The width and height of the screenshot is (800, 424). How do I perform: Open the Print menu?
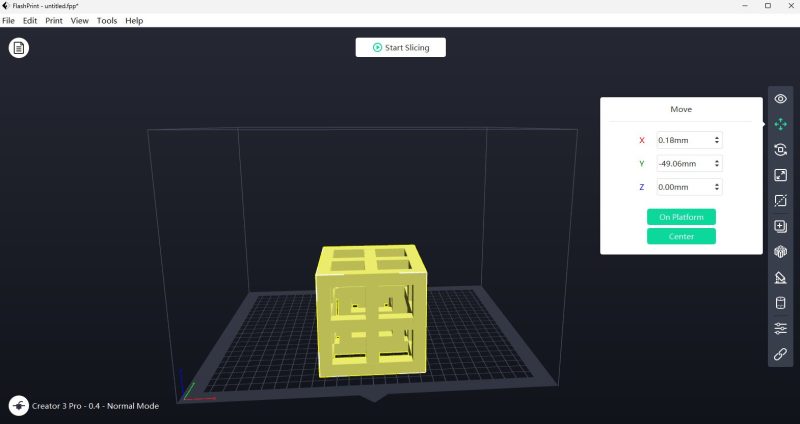(x=54, y=21)
